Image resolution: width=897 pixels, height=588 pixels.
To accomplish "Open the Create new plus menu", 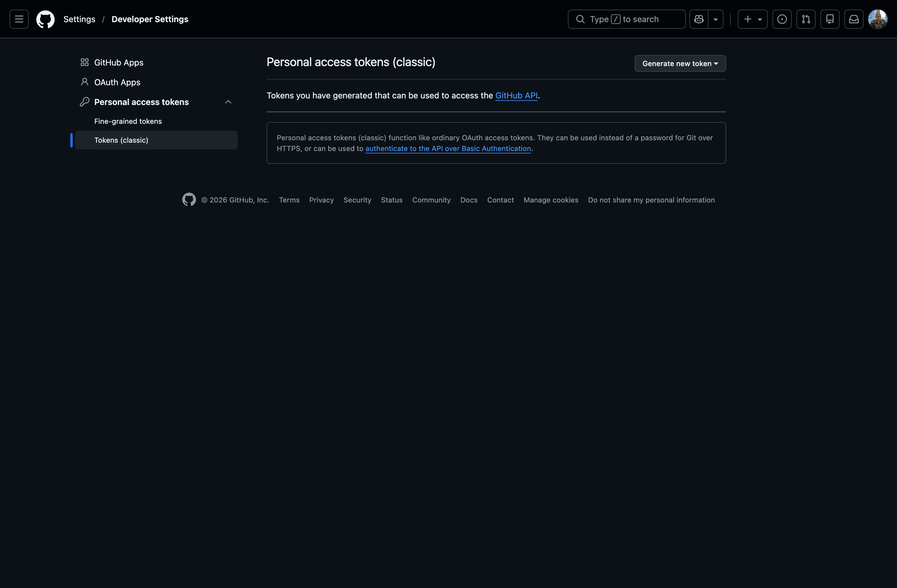I will click(752, 19).
